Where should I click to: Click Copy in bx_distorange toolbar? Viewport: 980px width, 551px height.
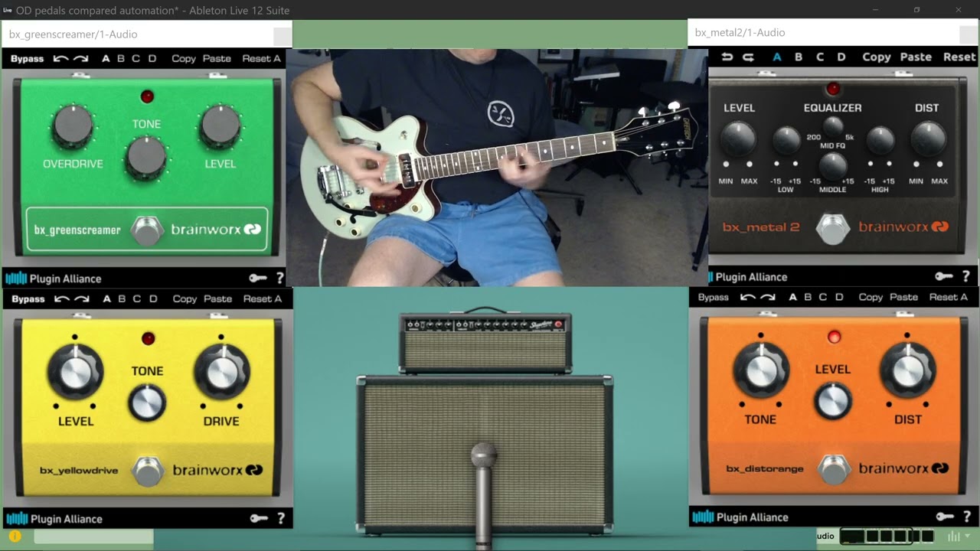871,298
